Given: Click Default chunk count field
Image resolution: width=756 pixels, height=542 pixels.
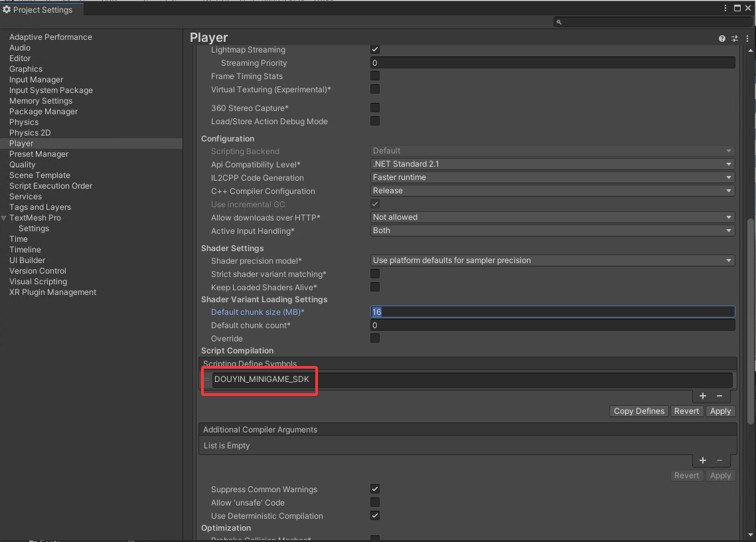Looking at the screenshot, I should [552, 325].
